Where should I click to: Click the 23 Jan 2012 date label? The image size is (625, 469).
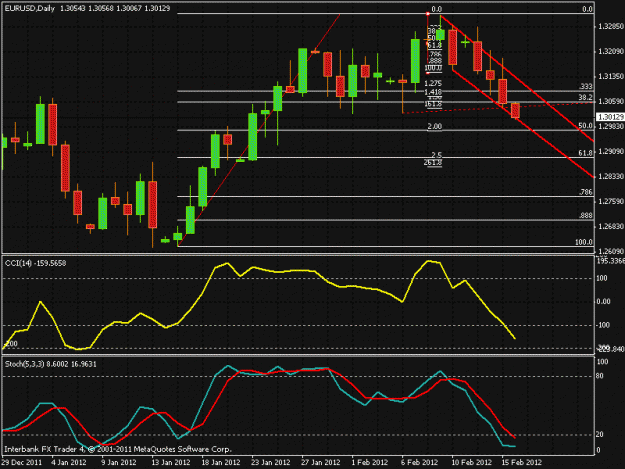271,463
